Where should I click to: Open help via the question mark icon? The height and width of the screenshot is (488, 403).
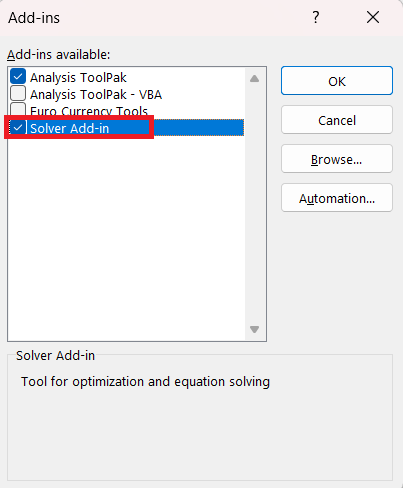[x=315, y=17]
